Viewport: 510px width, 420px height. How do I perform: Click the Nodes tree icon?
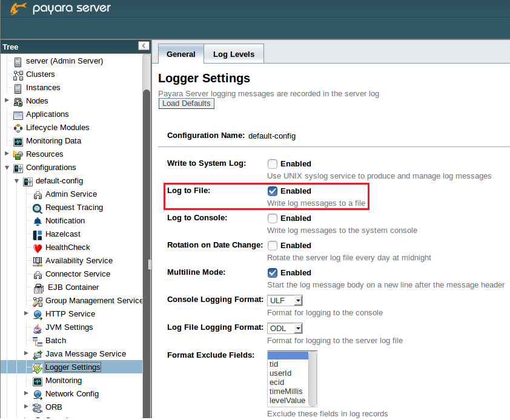pyautogui.click(x=18, y=102)
